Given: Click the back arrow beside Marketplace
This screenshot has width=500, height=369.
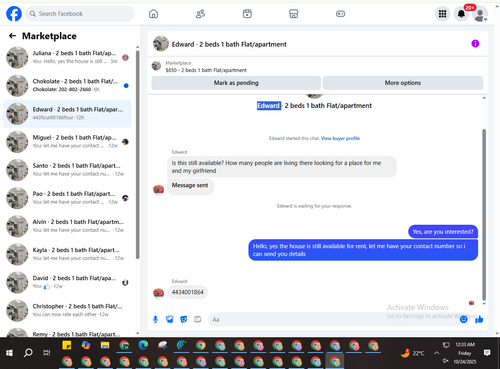Looking at the screenshot, I should point(12,36).
